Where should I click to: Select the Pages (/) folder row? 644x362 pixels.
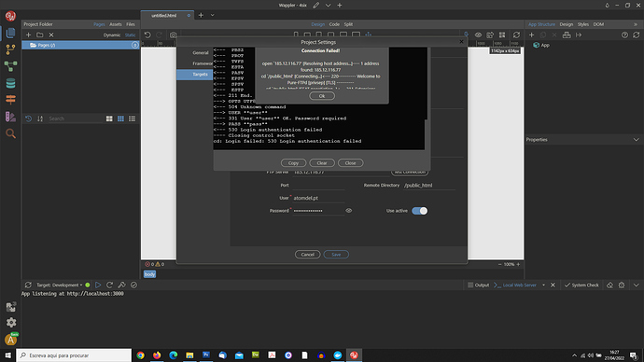[80, 45]
